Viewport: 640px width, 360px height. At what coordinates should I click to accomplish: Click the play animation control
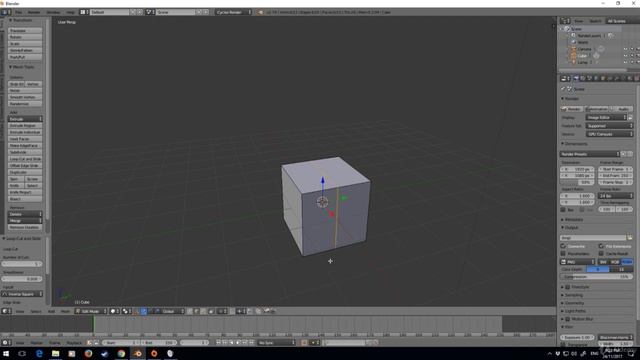tap(238, 343)
